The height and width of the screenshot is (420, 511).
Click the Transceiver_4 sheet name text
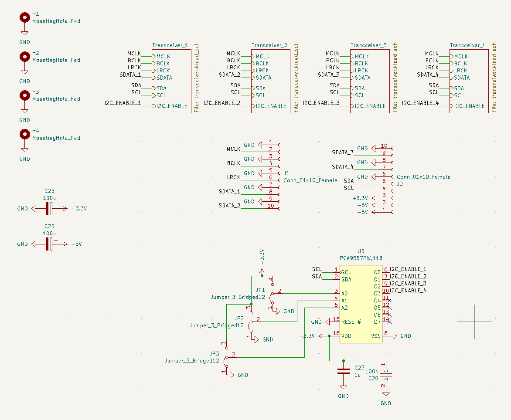468,45
